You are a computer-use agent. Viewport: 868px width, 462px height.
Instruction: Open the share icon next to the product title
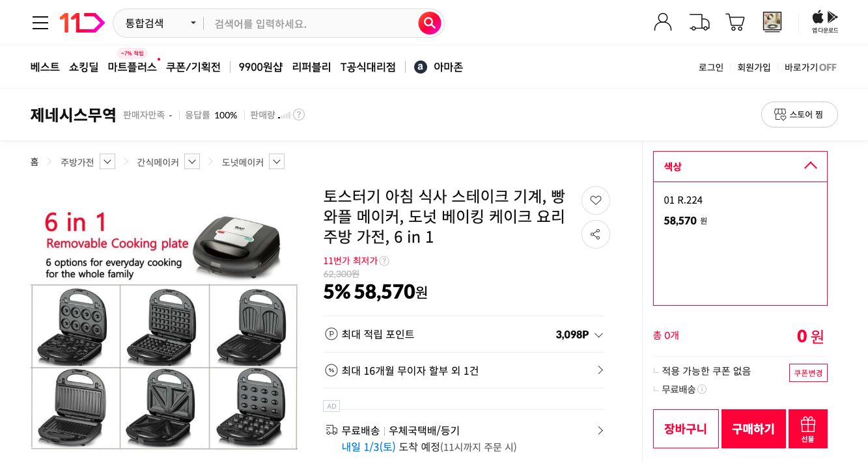[596, 234]
